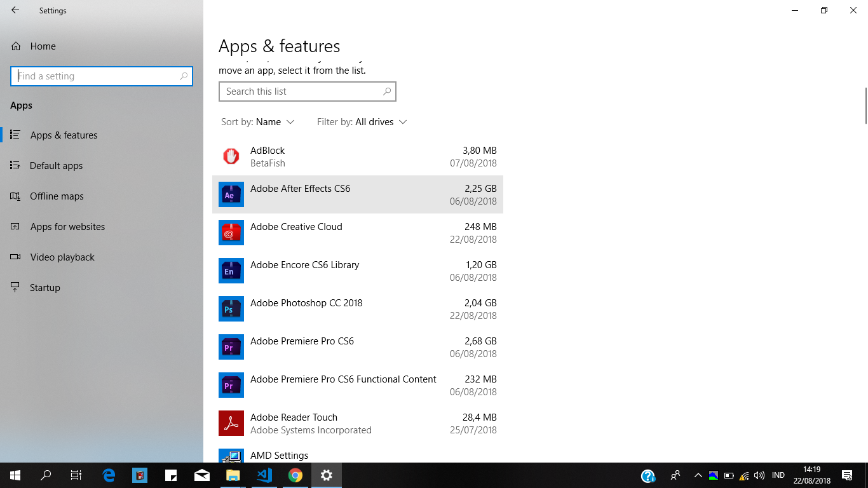Open the Action Center notifications icon
Screen dimensions: 868x488
point(847,475)
